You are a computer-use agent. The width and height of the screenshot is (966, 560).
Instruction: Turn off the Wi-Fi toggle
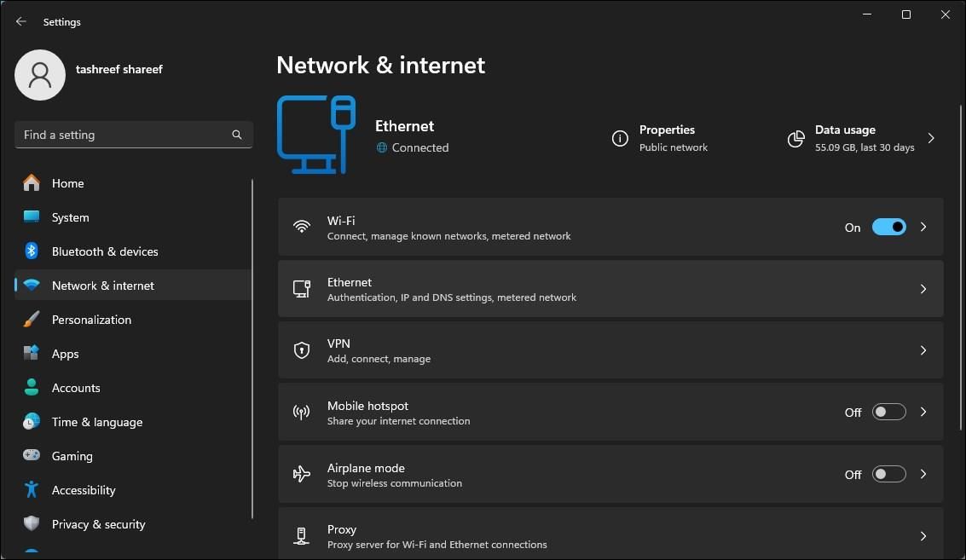[x=889, y=227]
